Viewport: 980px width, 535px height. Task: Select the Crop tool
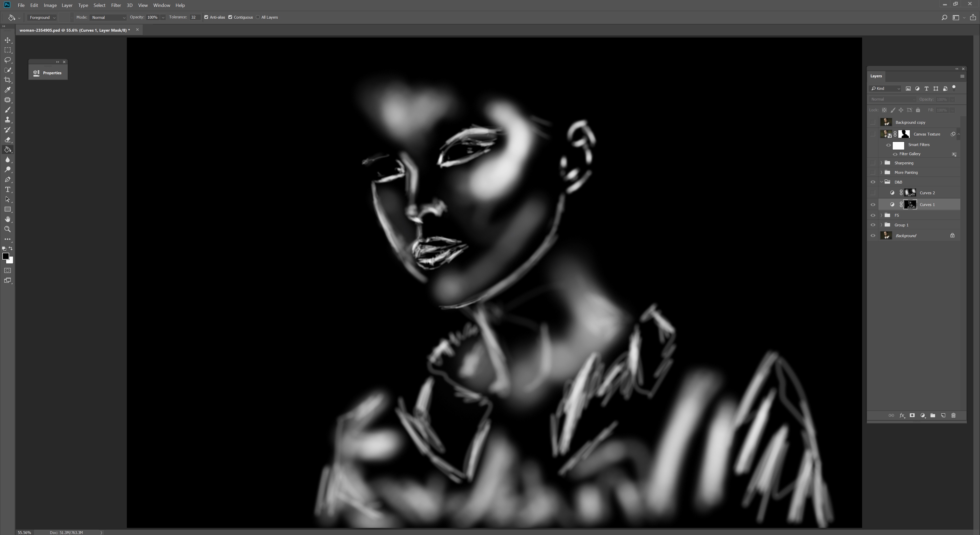(x=8, y=80)
